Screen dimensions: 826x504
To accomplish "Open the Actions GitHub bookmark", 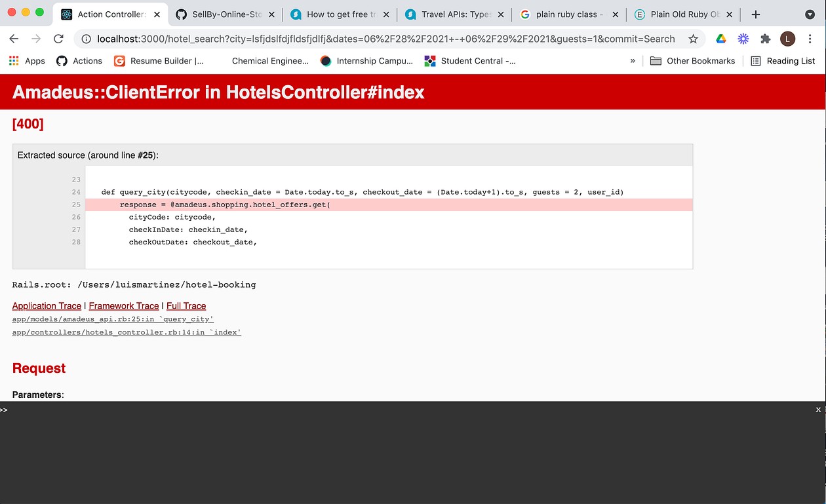I will 79,61.
